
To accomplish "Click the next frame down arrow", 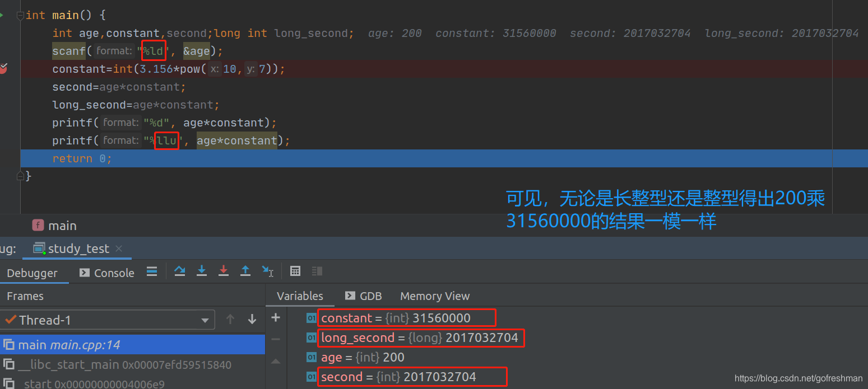I will click(x=252, y=320).
